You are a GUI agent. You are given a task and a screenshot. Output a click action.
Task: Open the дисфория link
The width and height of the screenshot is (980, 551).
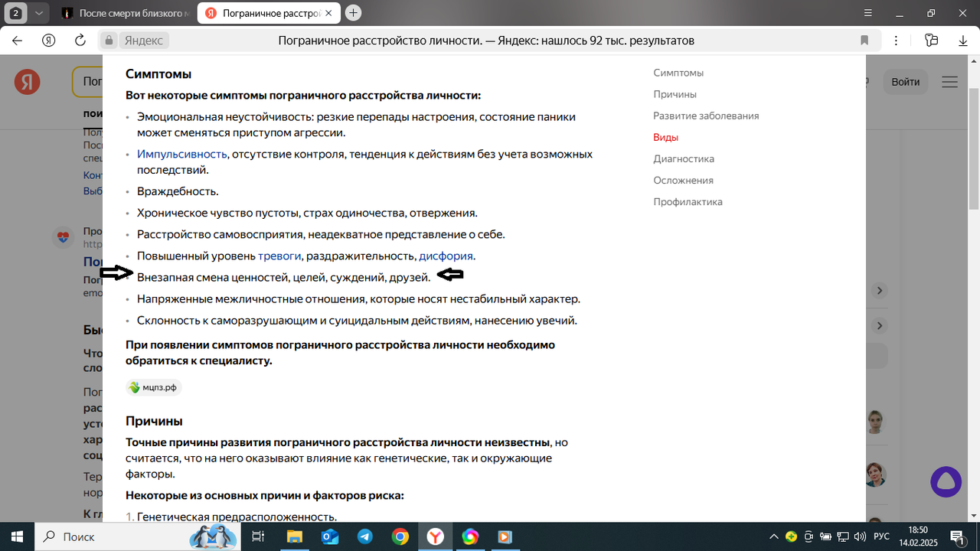tap(446, 256)
